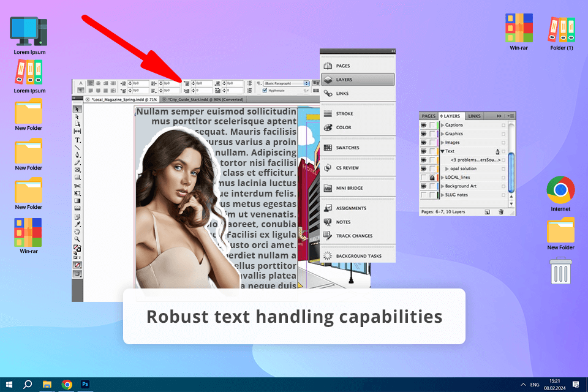Open Photoshop from the taskbar
Viewport: 588px width, 392px height.
click(85, 384)
